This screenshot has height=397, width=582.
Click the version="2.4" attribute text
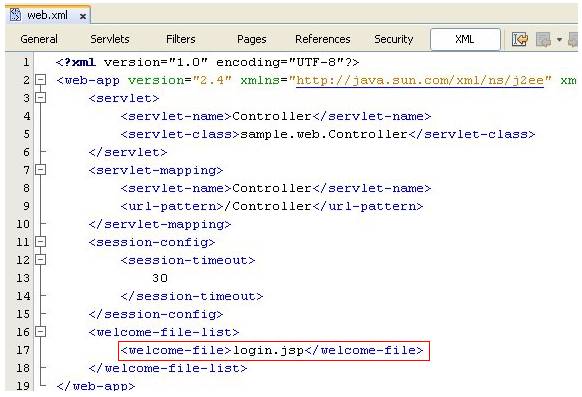[180, 80]
